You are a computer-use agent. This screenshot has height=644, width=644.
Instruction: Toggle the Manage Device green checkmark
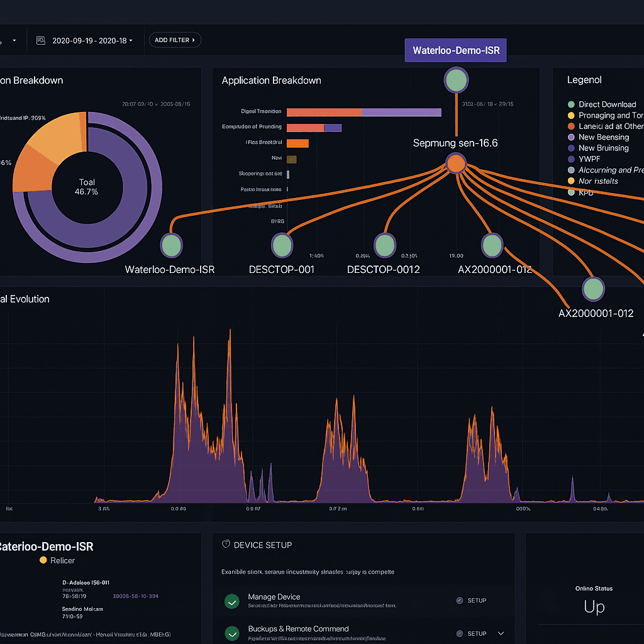click(232, 601)
